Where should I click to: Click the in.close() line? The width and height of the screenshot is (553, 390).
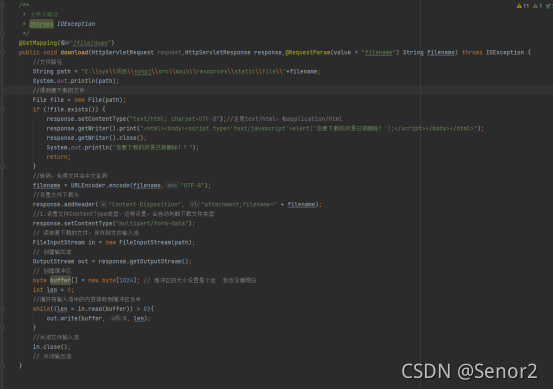[51, 348]
